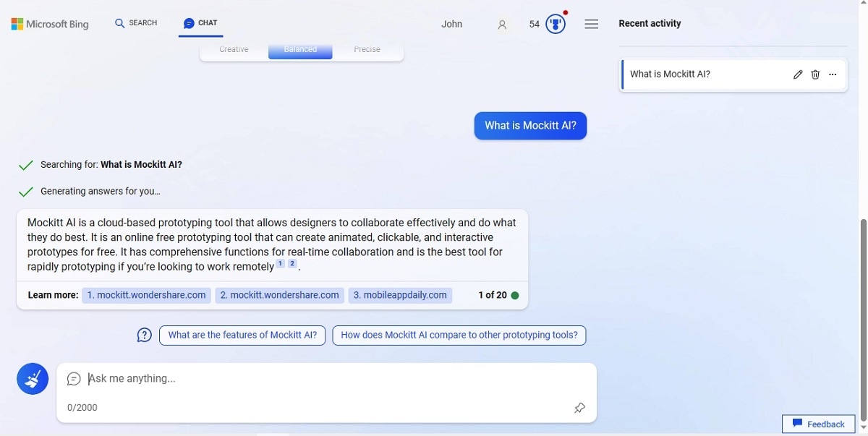The image size is (868, 436).
Task: Open the rewards trophy badge icon
Action: click(556, 24)
